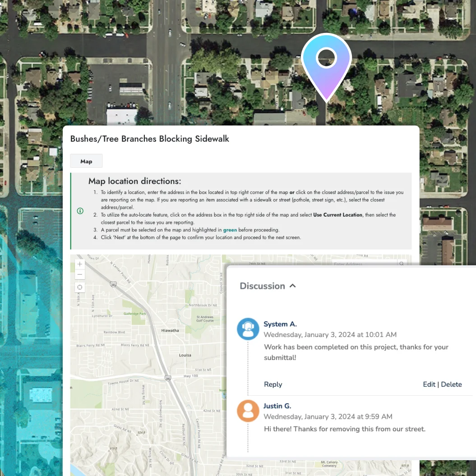Collapse the Discussion section chevron
The height and width of the screenshot is (476, 476).
click(293, 286)
